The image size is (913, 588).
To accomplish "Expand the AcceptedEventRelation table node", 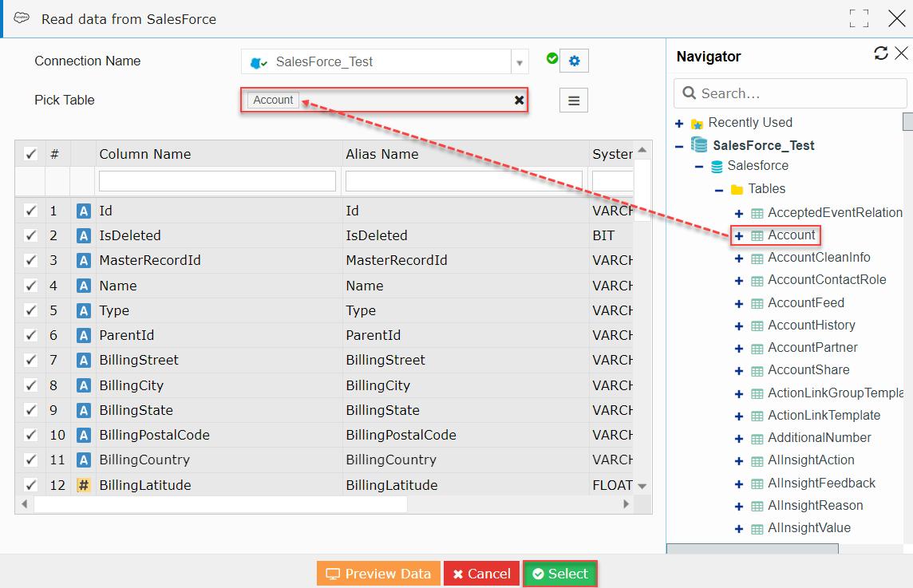I will pyautogui.click(x=739, y=214).
